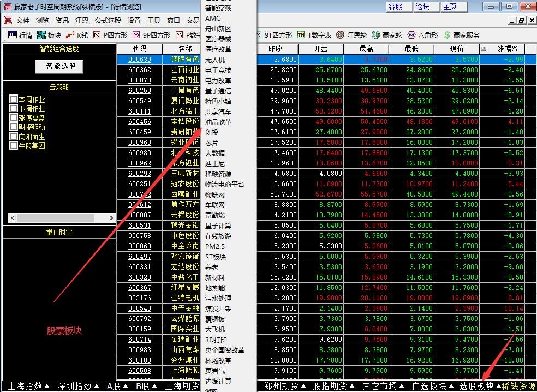
Task: Click right arrow of 云策略 scrollbar
Action: pos(112,218)
